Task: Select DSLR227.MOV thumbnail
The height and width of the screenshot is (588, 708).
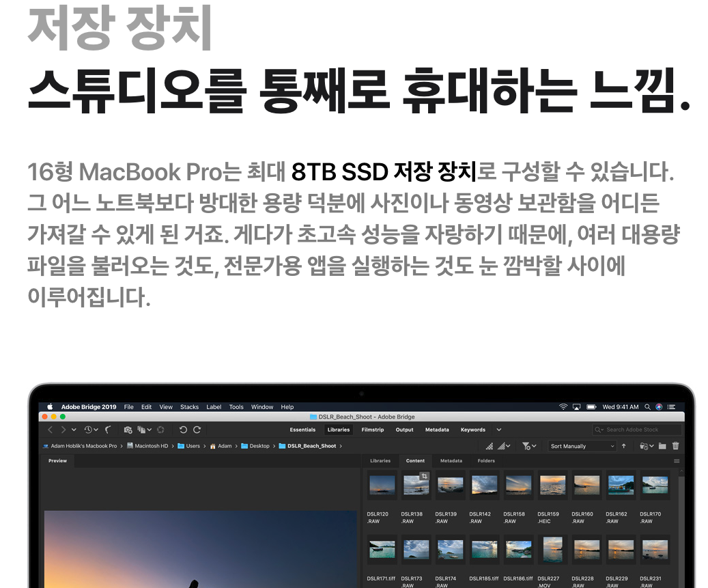Action: (x=552, y=550)
